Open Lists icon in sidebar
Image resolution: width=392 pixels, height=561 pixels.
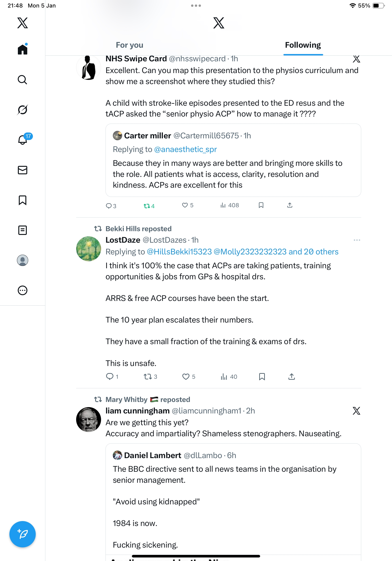click(23, 230)
